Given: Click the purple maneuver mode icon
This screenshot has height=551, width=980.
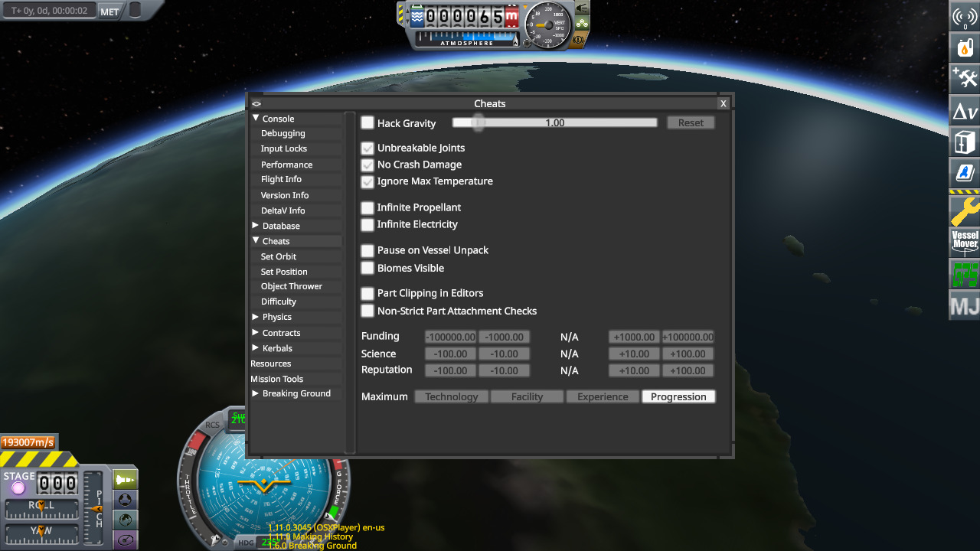Looking at the screenshot, I should [126, 540].
